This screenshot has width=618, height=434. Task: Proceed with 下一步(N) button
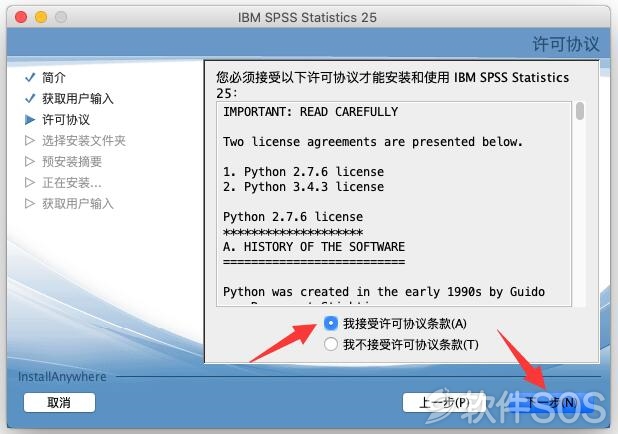click(552, 402)
